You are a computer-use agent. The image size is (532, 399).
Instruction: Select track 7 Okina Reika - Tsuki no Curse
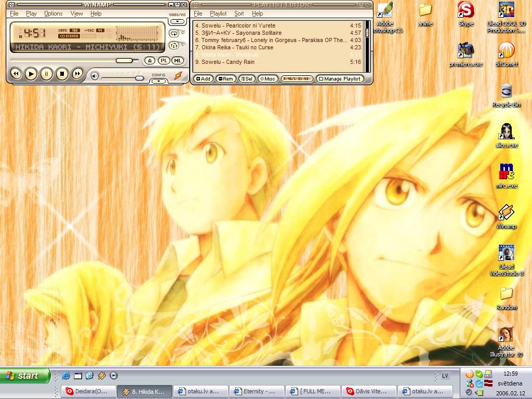point(278,47)
